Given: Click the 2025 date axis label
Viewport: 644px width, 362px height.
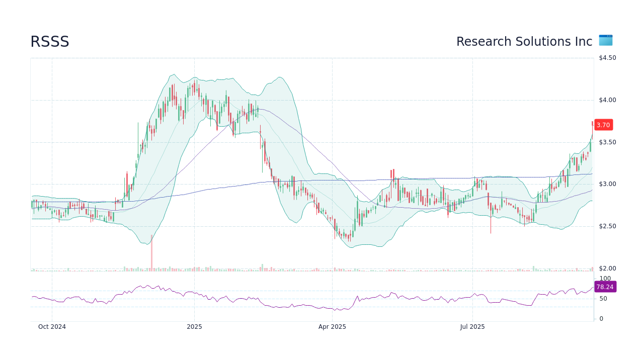Looking at the screenshot, I should pyautogui.click(x=194, y=327).
